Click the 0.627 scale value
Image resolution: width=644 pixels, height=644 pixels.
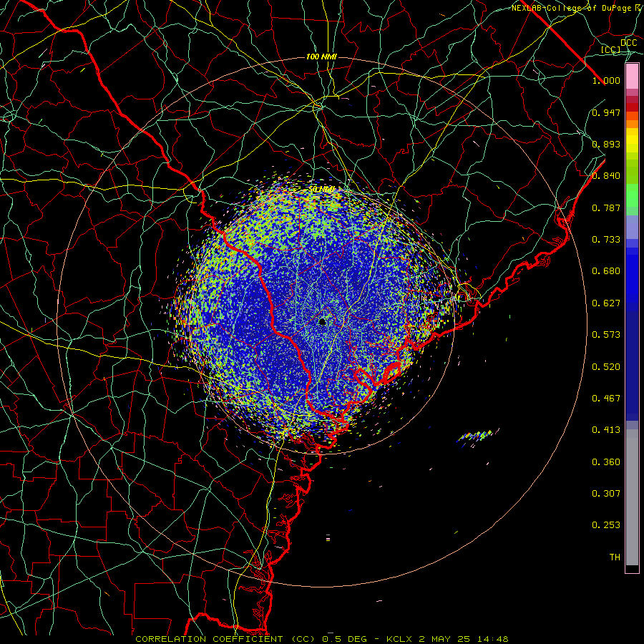coord(606,303)
